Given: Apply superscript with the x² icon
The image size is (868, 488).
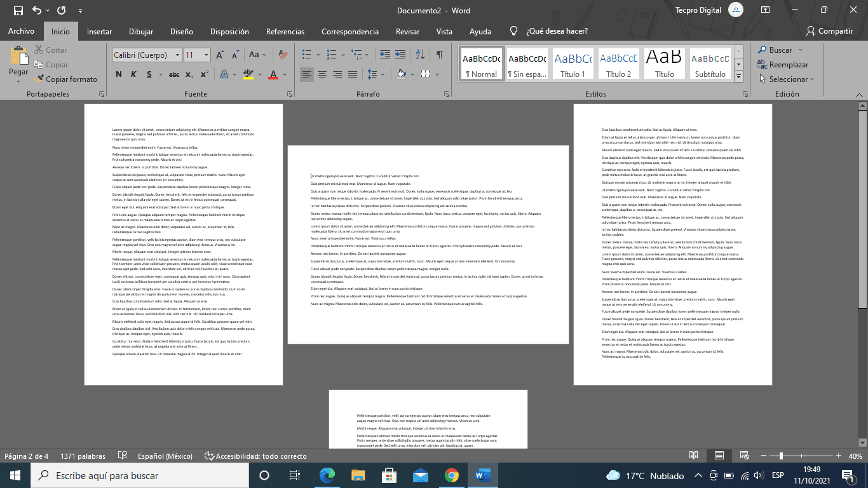Looking at the screenshot, I should coord(204,74).
